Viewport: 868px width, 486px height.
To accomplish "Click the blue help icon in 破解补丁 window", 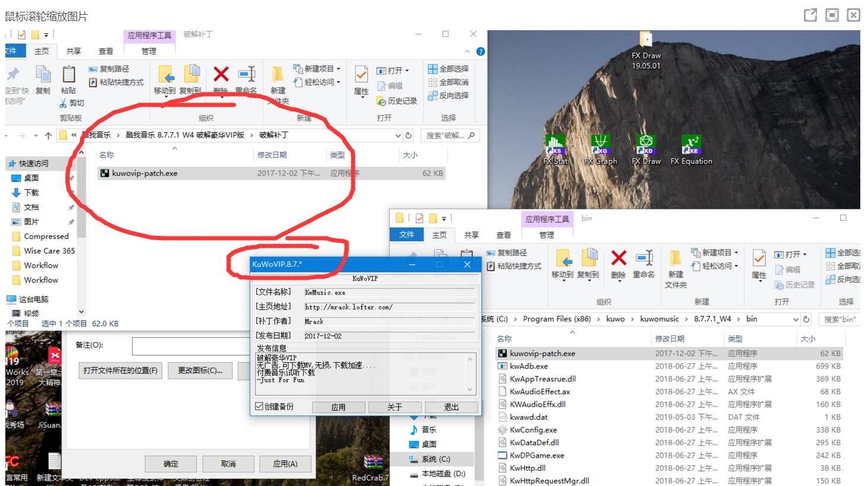I will click(481, 52).
